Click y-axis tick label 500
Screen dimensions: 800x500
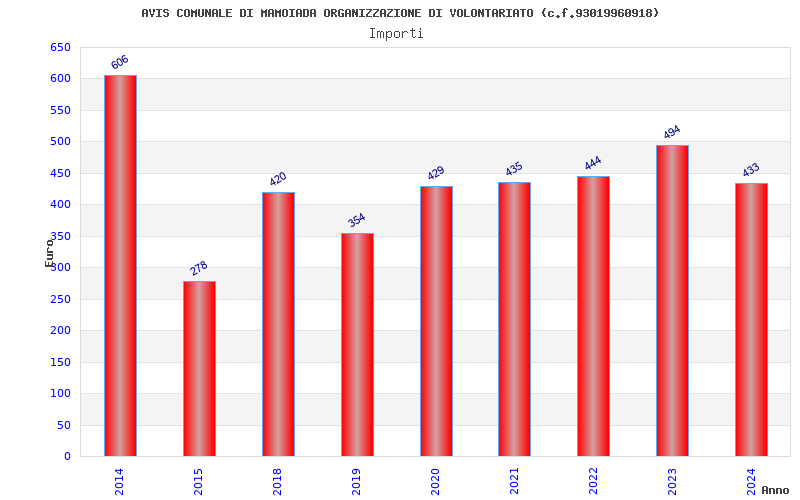pyautogui.click(x=60, y=142)
